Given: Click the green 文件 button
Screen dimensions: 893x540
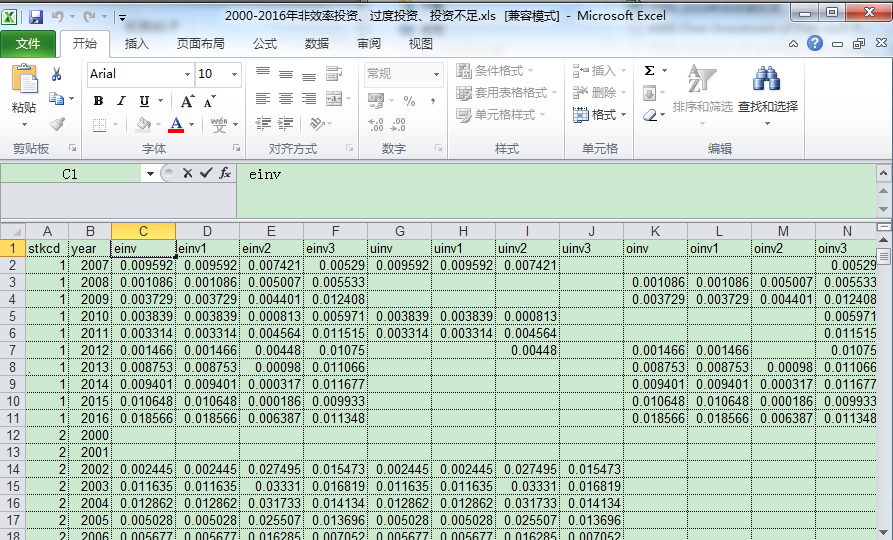Looking at the screenshot, I should click(x=28, y=44).
